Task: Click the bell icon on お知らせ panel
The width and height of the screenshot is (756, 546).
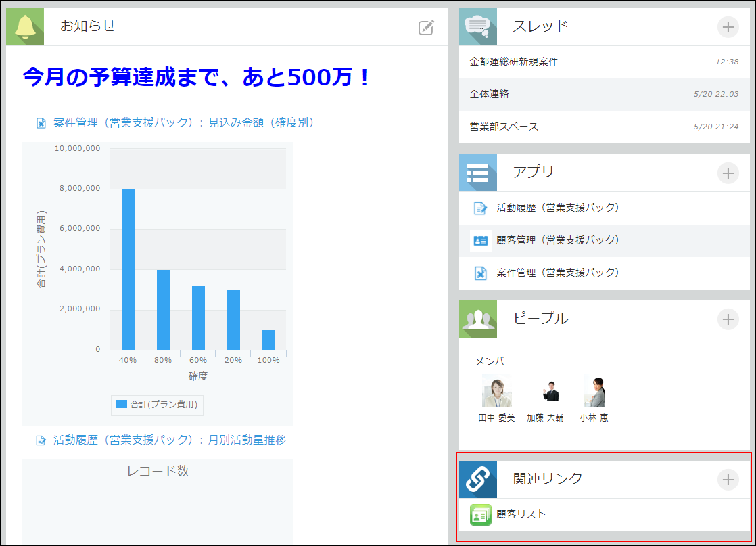Action: 24,26
